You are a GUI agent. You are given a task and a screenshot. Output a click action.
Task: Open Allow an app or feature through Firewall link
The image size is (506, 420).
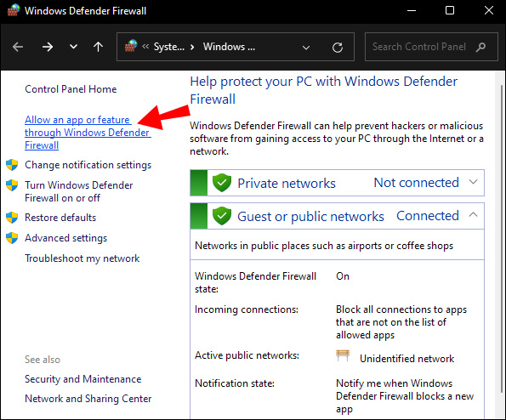click(88, 133)
